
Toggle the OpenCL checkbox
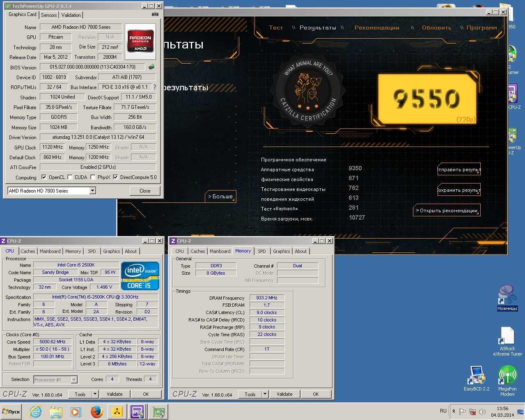coord(44,177)
